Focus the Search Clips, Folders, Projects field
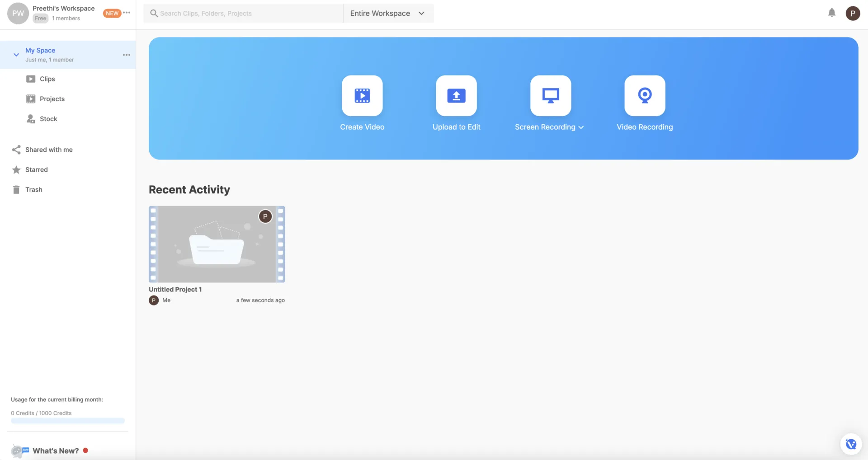The image size is (868, 460). point(243,13)
